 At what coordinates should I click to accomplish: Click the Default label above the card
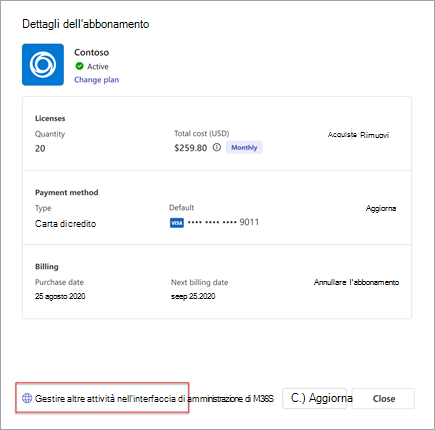point(182,208)
